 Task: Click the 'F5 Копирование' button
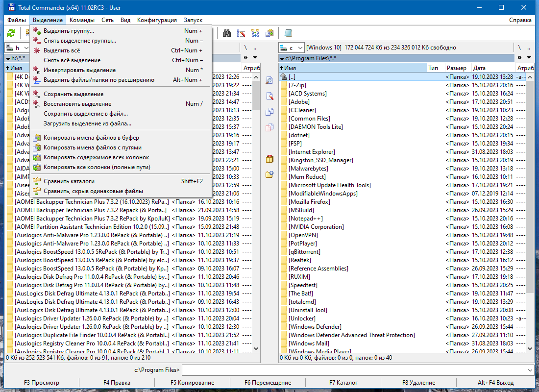(193, 382)
